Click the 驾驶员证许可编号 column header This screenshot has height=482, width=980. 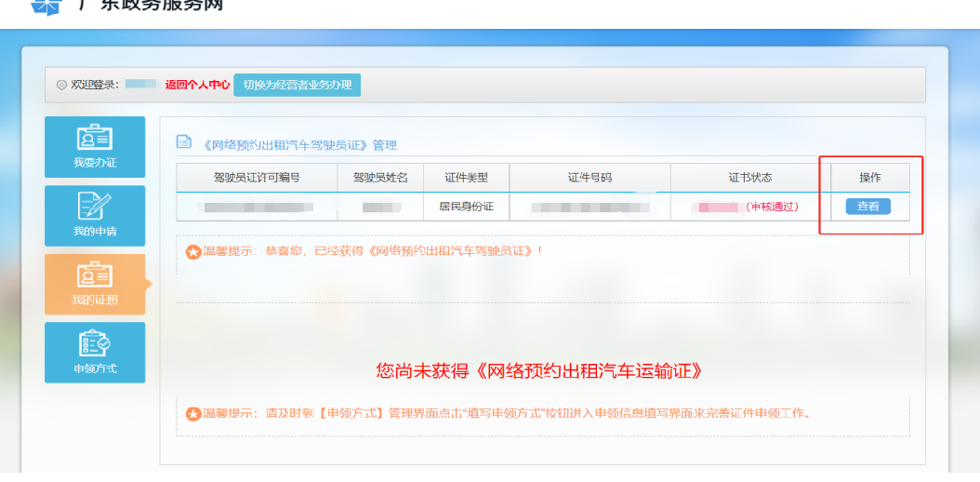point(257,178)
